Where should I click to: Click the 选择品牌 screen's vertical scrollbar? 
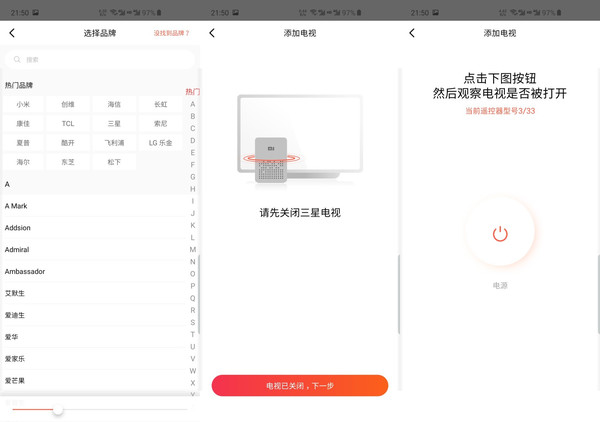tap(199, 294)
